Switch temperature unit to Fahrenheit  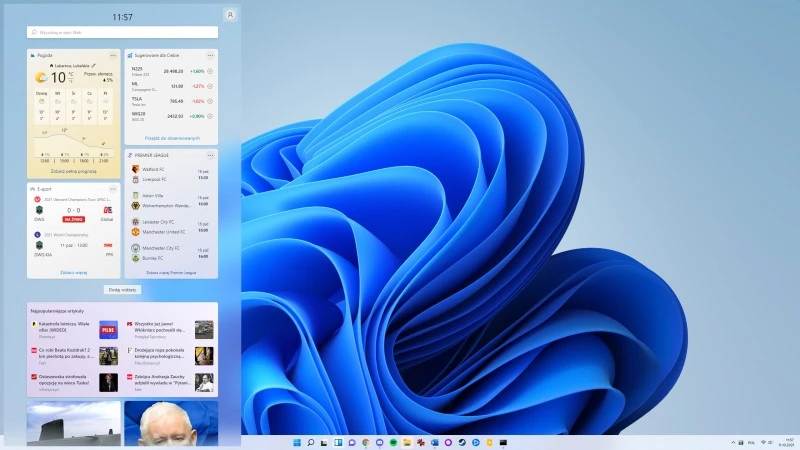(x=71, y=81)
